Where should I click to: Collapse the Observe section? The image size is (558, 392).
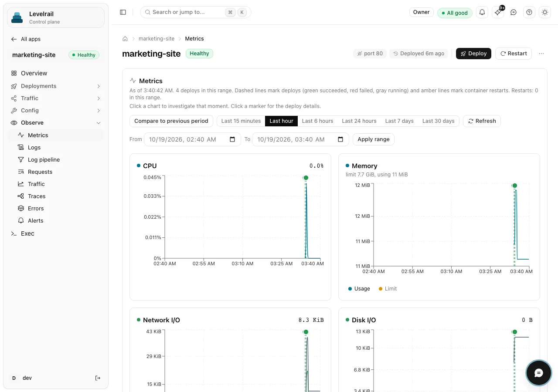(x=56, y=123)
